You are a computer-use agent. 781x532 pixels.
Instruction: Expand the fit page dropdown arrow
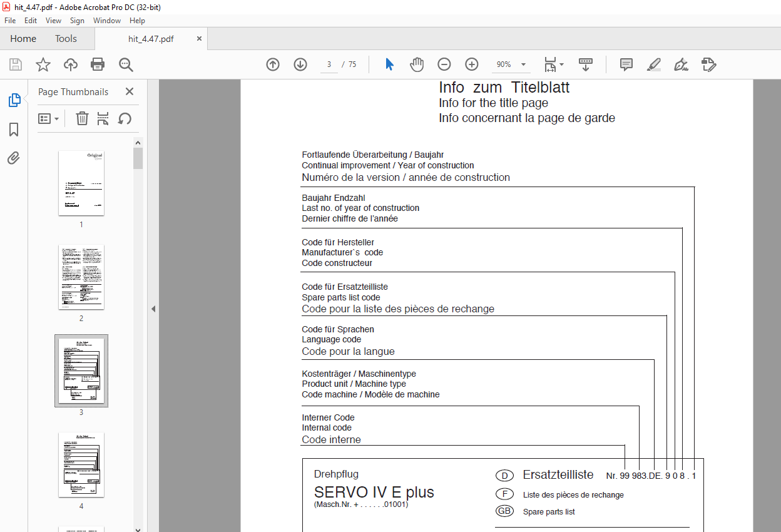click(x=561, y=64)
